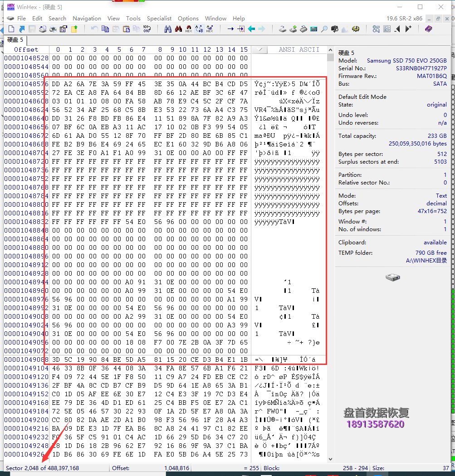The image size is (455, 476).
Task: Click Go To Sector arrow icon
Action: pyautogui.click(x=241, y=29)
